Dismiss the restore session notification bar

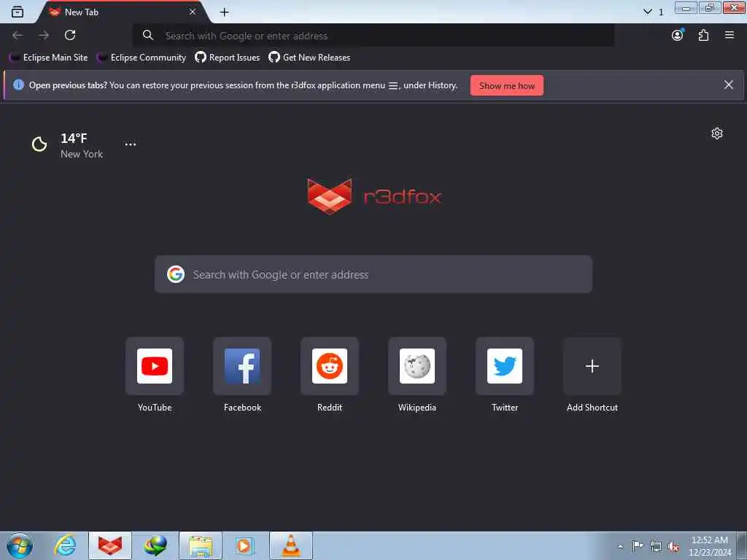point(729,85)
